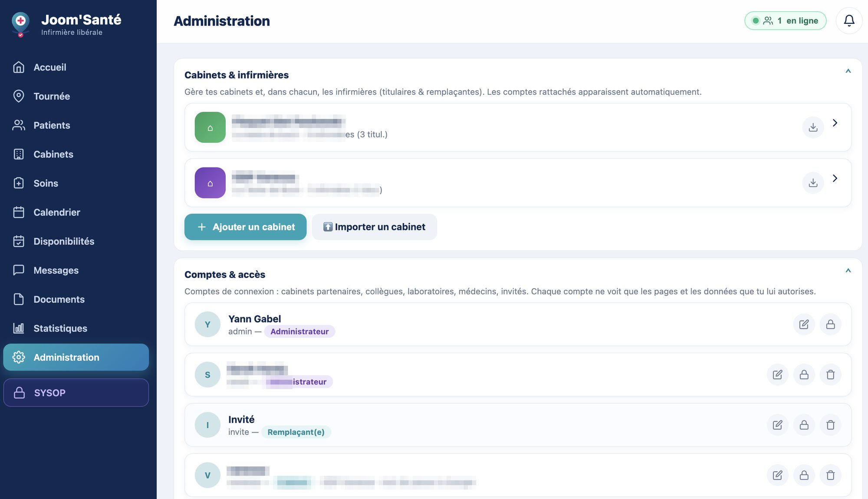Viewport: 868px width, 499px height.
Task: Expand the purple cabinet row chevron
Action: [x=835, y=178]
